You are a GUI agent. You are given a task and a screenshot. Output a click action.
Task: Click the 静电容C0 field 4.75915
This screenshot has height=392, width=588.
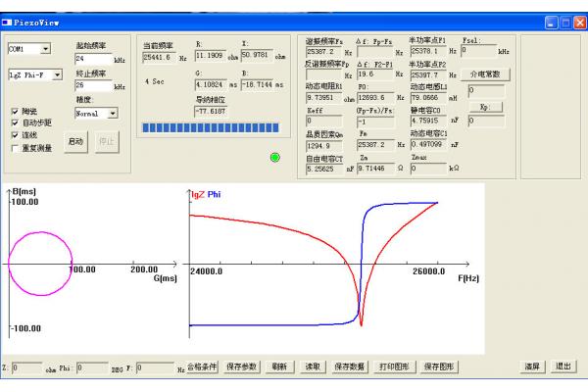(x=428, y=121)
